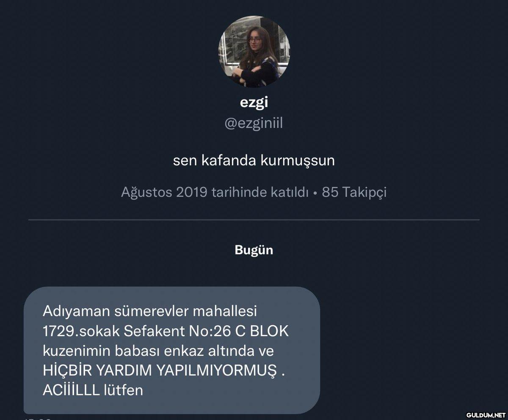This screenshot has width=508, height=420.
Task: Click the gray incoming message bubble
Action: point(172,350)
